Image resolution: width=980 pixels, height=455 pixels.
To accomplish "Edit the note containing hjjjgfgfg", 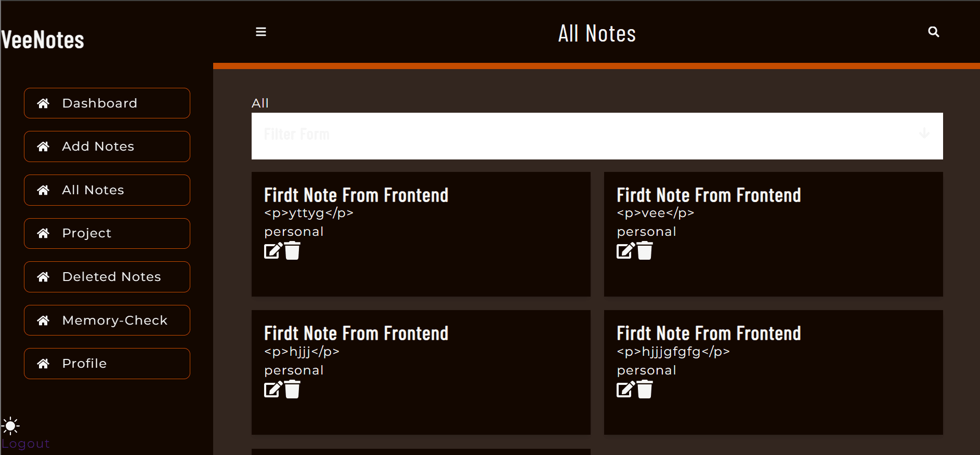I will pos(625,390).
